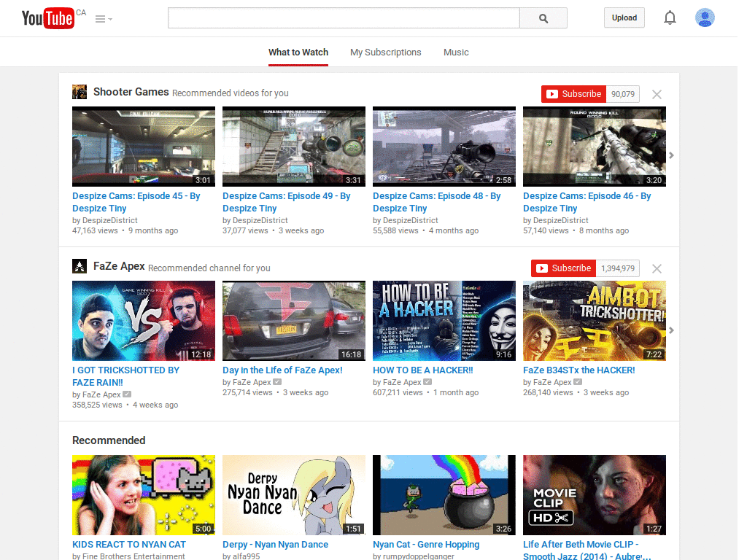Dismiss the FaZe Apex recommendation section
This screenshot has width=747, height=560.
[657, 268]
